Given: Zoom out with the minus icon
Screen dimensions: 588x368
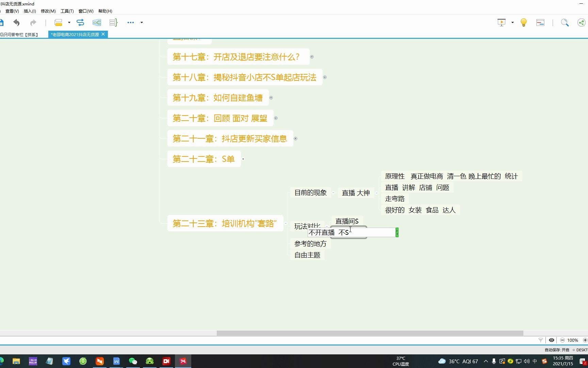Looking at the screenshot, I should [x=562, y=340].
